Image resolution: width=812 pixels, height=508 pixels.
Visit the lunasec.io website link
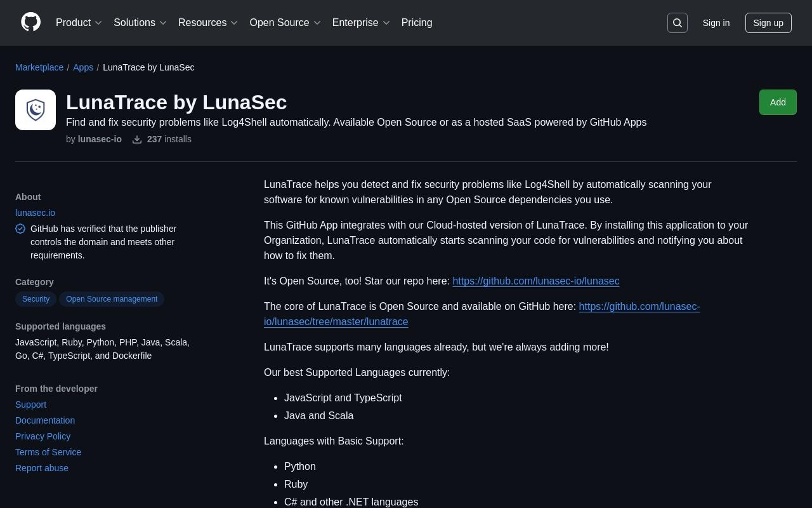click(35, 213)
